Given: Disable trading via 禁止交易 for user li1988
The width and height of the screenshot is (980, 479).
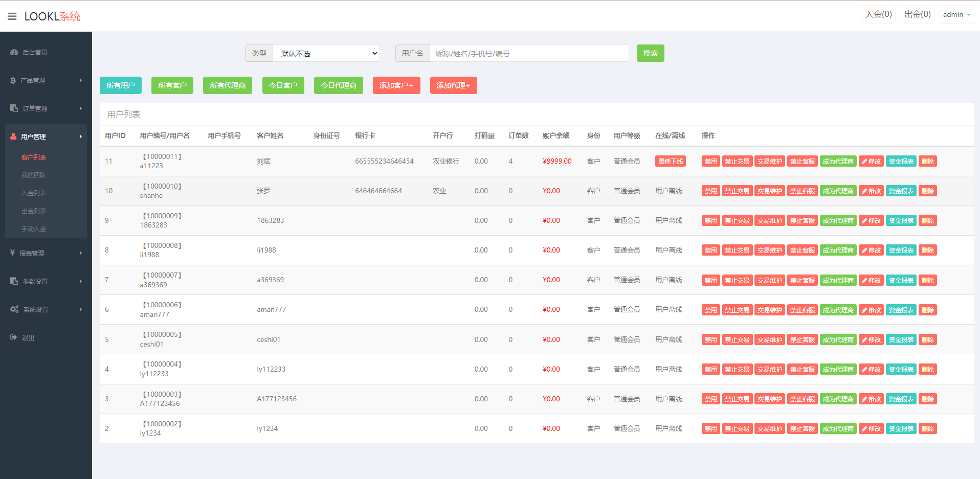Looking at the screenshot, I should point(737,250).
